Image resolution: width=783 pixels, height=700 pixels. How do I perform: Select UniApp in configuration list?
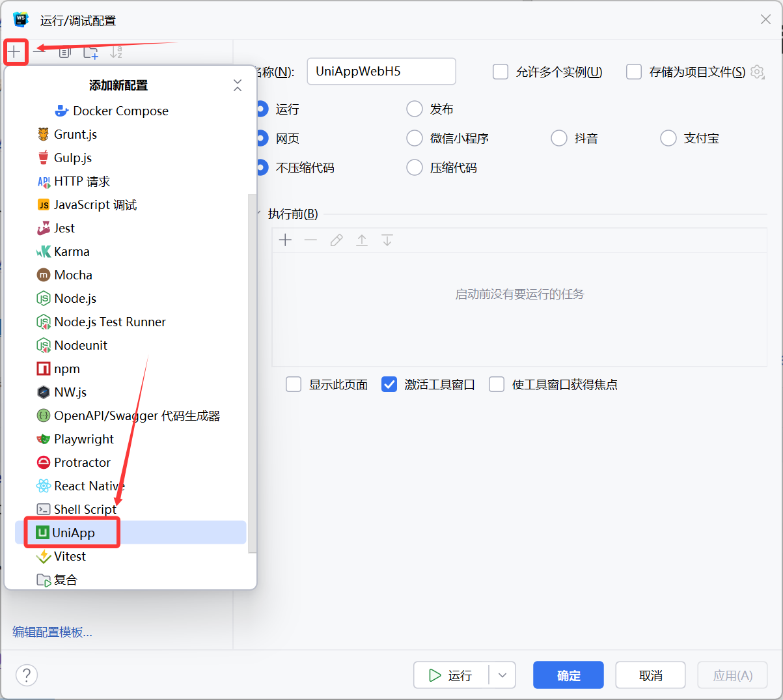click(x=130, y=533)
